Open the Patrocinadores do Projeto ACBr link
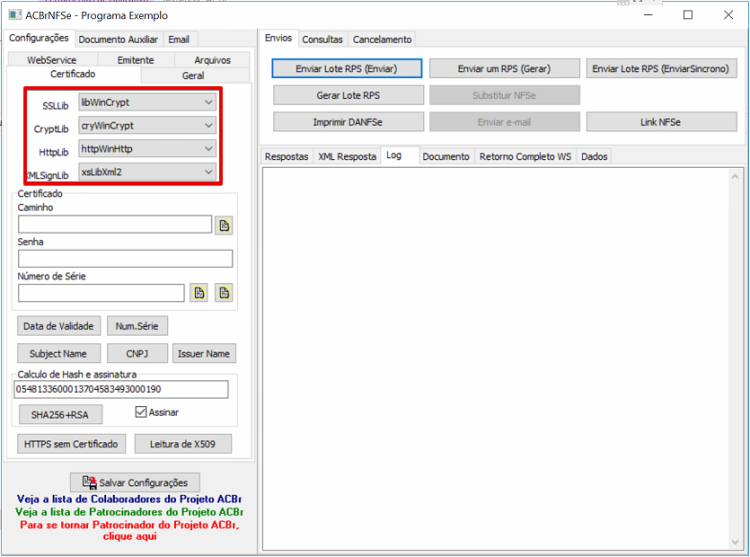 (x=129, y=512)
